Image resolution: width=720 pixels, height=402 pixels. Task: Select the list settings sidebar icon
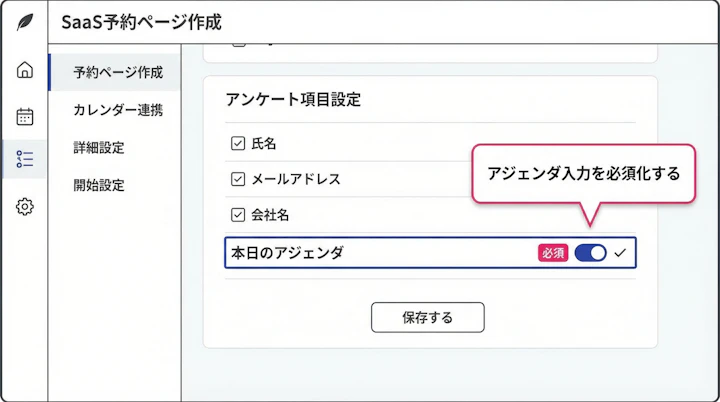coord(25,159)
